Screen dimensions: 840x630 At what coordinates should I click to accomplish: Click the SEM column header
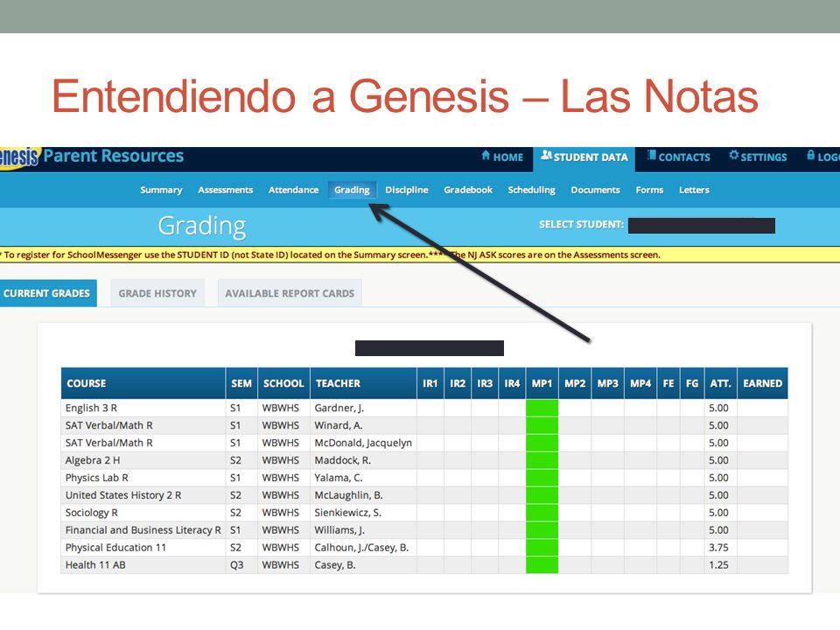[241, 383]
